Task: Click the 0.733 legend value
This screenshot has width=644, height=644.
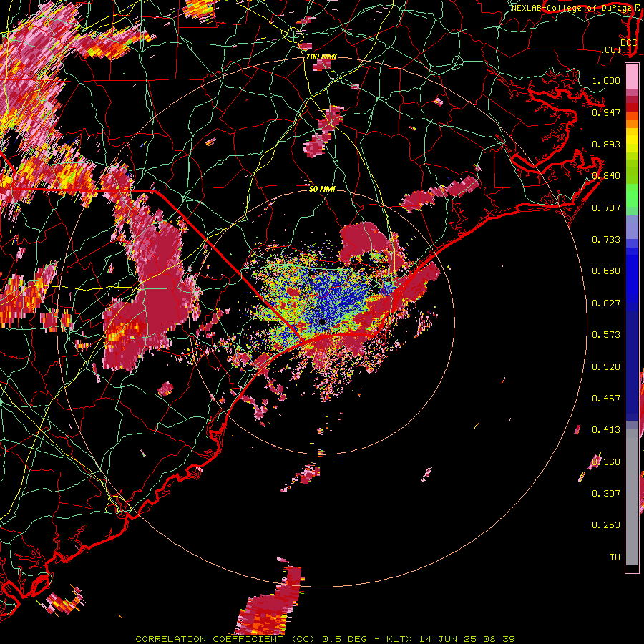Action: tap(606, 240)
